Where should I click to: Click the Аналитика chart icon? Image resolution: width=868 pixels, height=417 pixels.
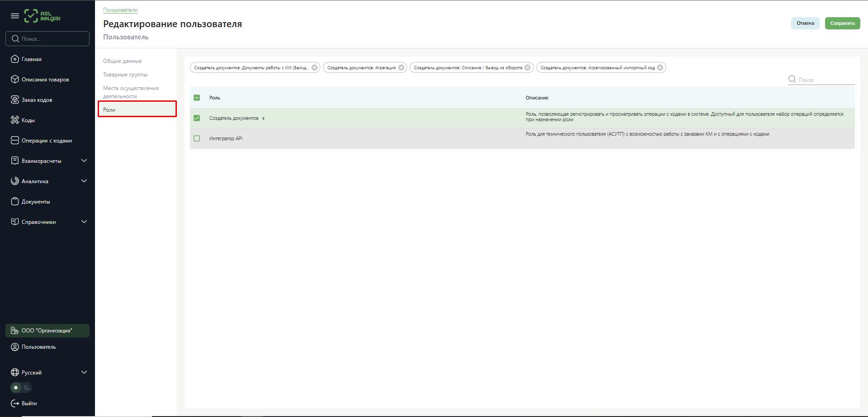pos(15,181)
